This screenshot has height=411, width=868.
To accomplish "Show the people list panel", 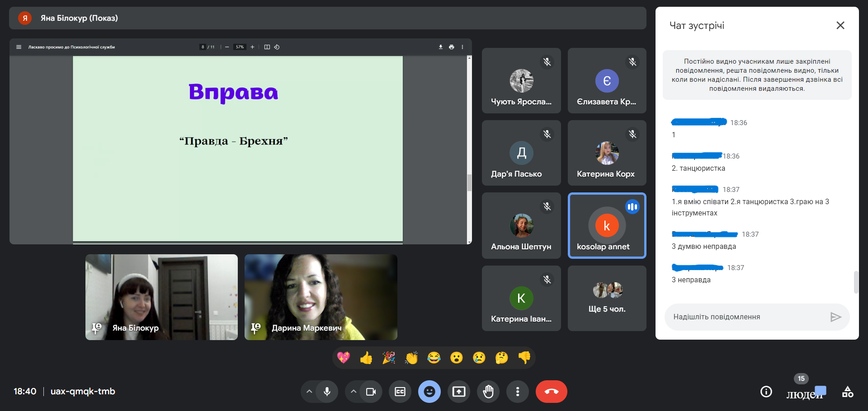I will click(805, 392).
